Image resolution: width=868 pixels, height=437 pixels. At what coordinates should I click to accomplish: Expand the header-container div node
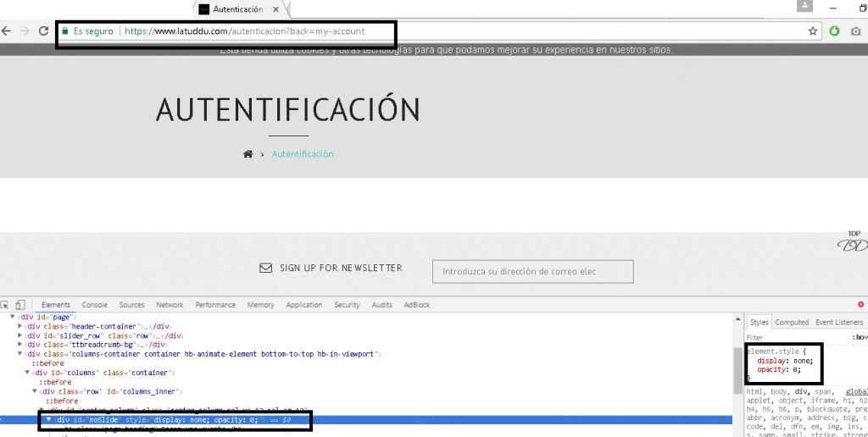[20, 326]
